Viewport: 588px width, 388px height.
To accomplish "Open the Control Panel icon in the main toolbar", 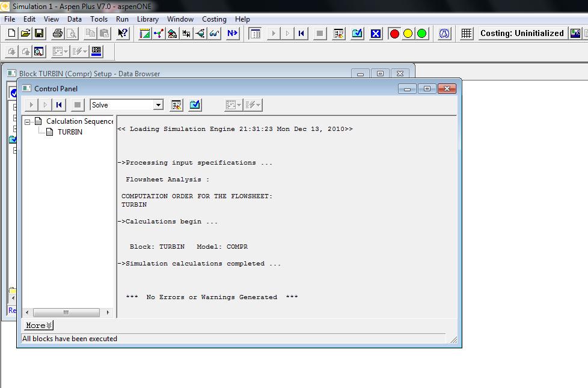I will pos(255,33).
